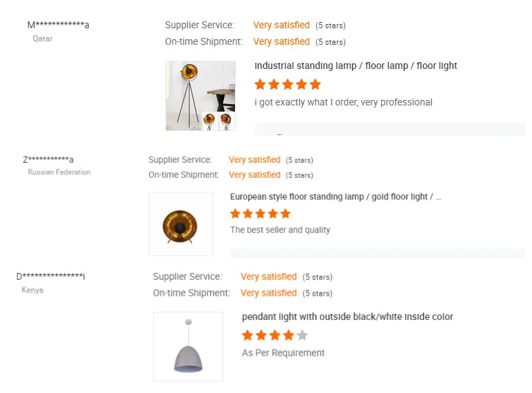Image resolution: width=532 pixels, height=393 pixels.
Task: Click the third star of the European lamp rating
Action: tap(260, 214)
